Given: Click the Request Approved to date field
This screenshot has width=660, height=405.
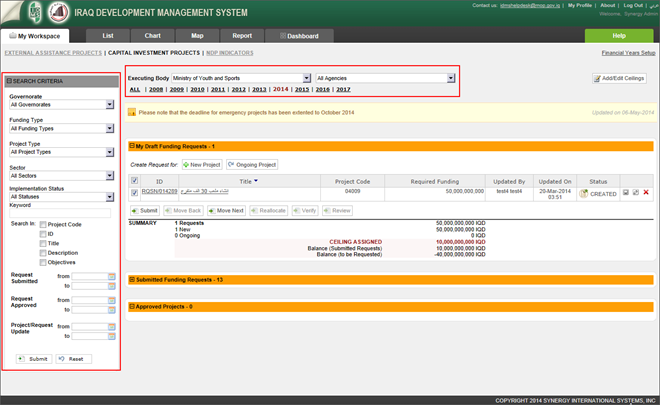Looking at the screenshot, I should click(90, 310).
